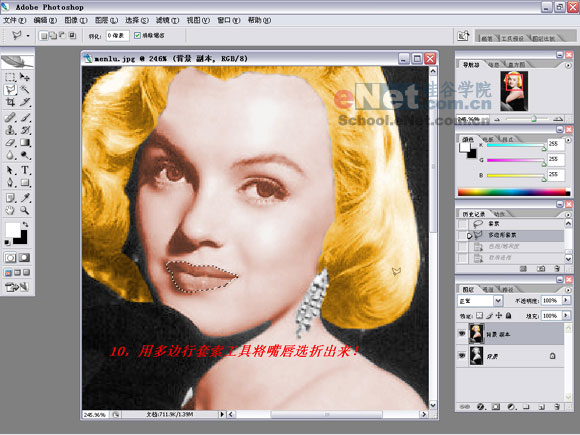Open the 图像 (Image) menu
Viewport: 580px width, 435px height.
click(x=76, y=20)
